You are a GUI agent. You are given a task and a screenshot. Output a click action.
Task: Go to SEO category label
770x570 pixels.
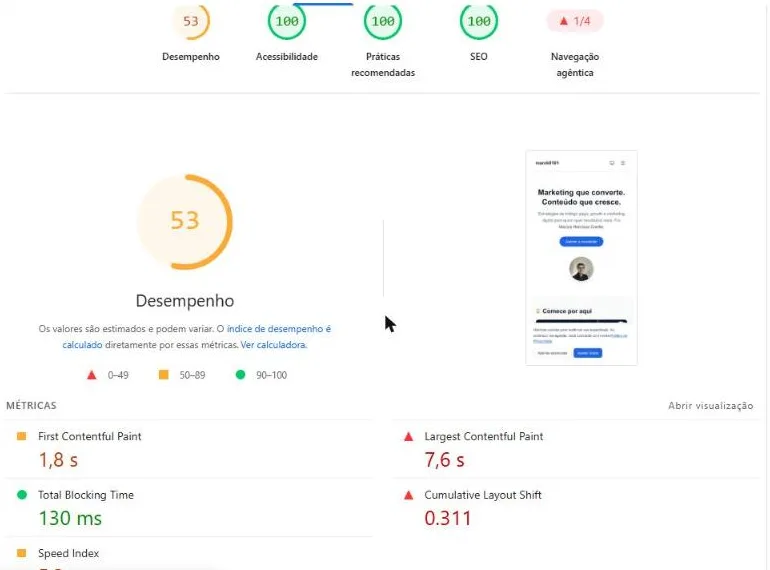coord(479,56)
